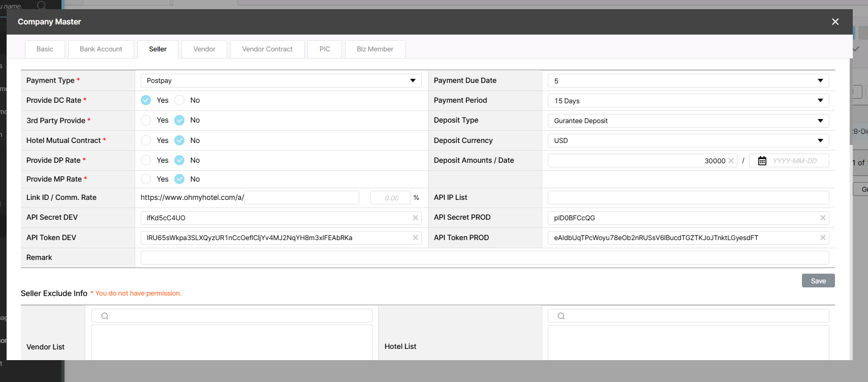Focus the Remark text field
This screenshot has height=382, width=868.
[x=485, y=257]
